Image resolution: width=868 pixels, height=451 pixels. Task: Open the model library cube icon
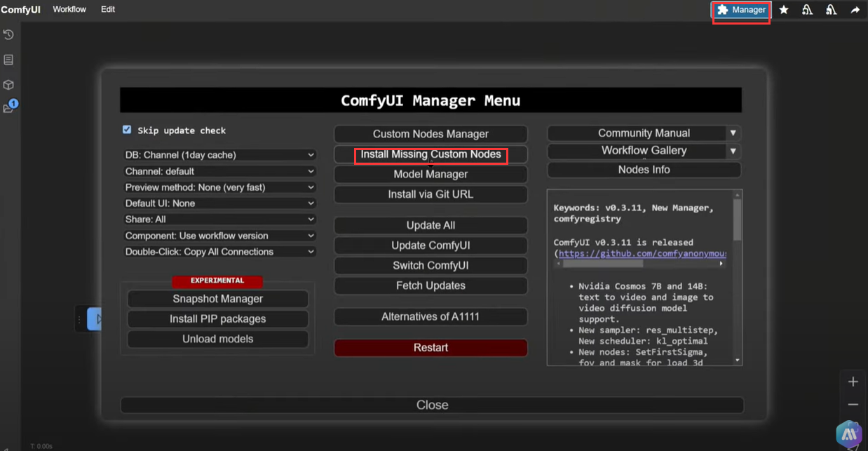8,85
